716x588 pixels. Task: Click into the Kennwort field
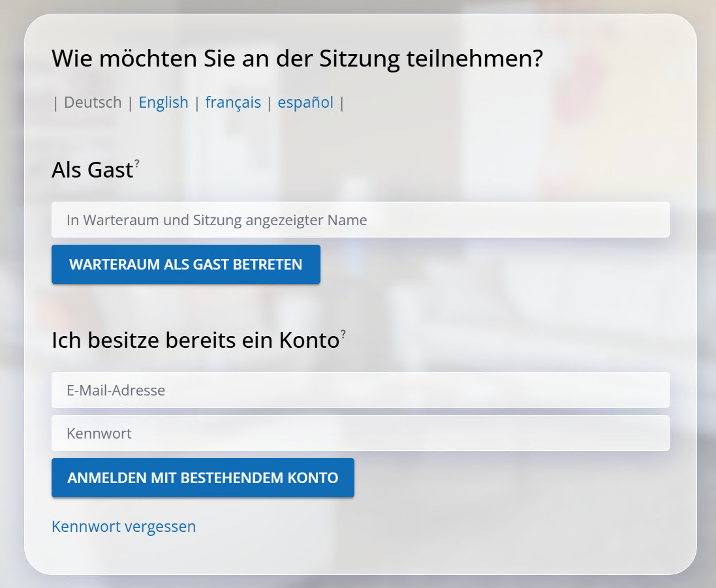pyautogui.click(x=360, y=433)
